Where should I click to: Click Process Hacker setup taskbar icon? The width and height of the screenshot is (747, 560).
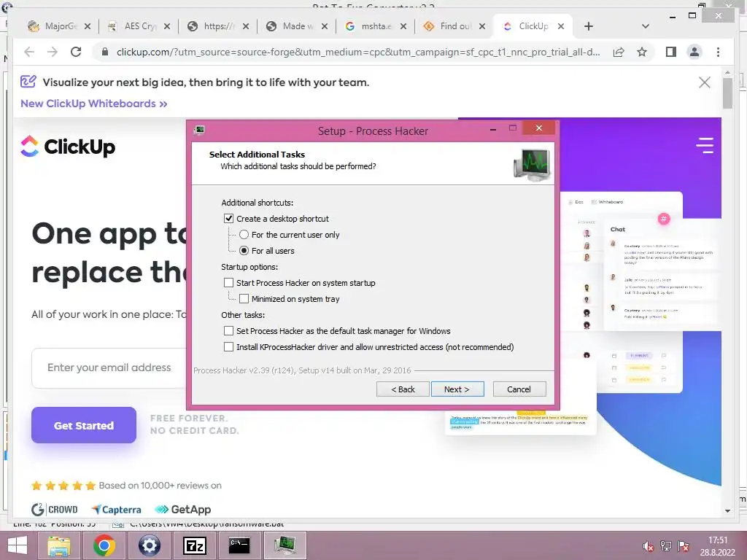[x=285, y=545]
